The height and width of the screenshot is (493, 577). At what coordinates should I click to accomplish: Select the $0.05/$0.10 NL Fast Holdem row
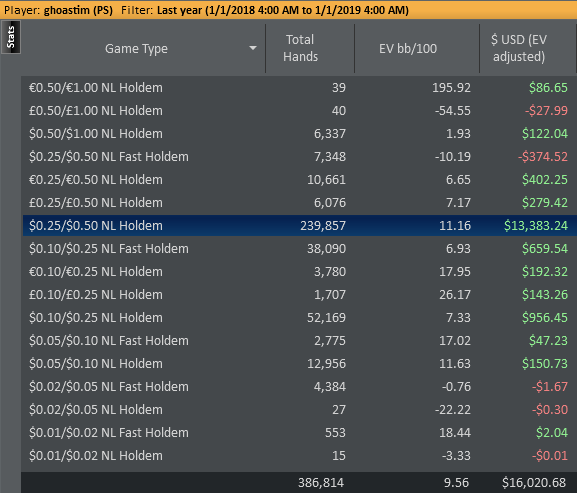(299, 340)
